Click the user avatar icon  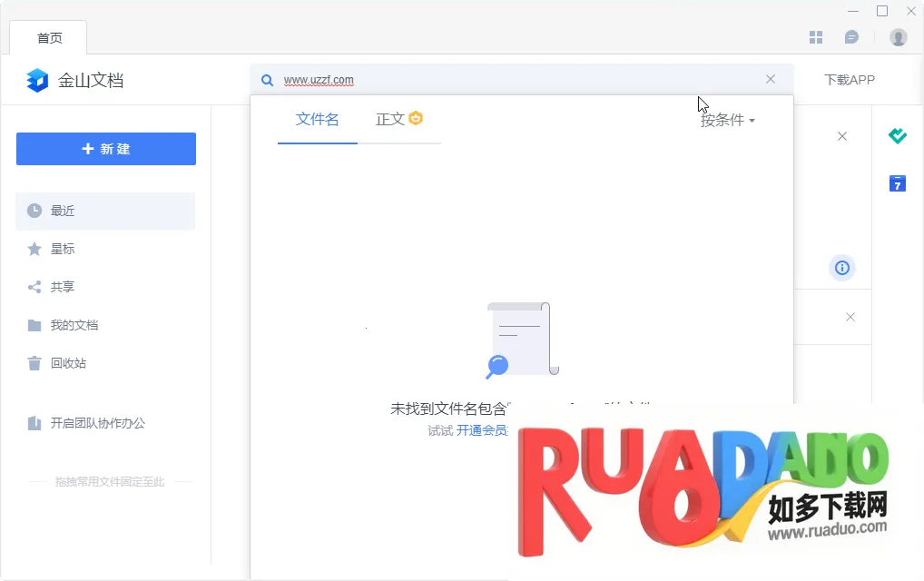coord(898,37)
